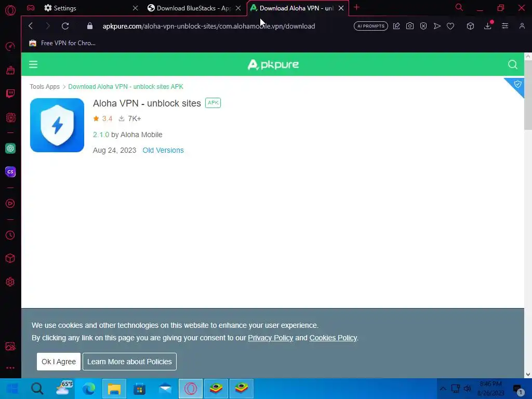This screenshot has width=532, height=399.
Task: Open volume control in system tray
Action: [467, 389]
